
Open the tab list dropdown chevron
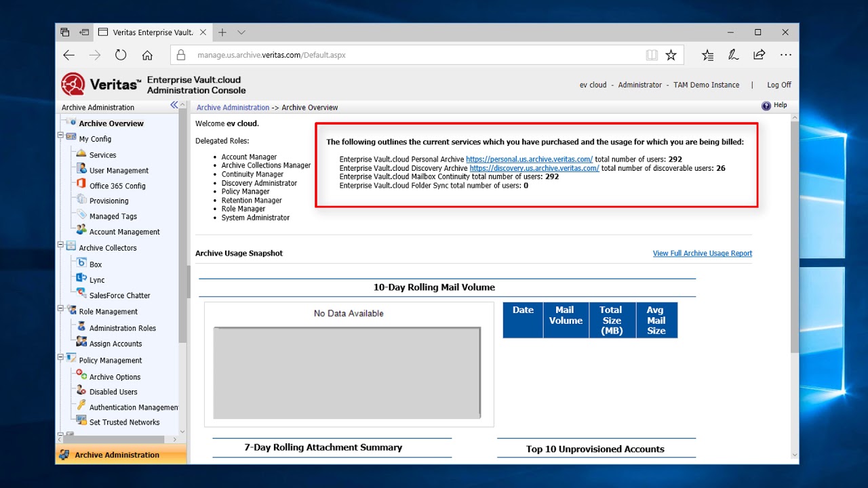[241, 32]
